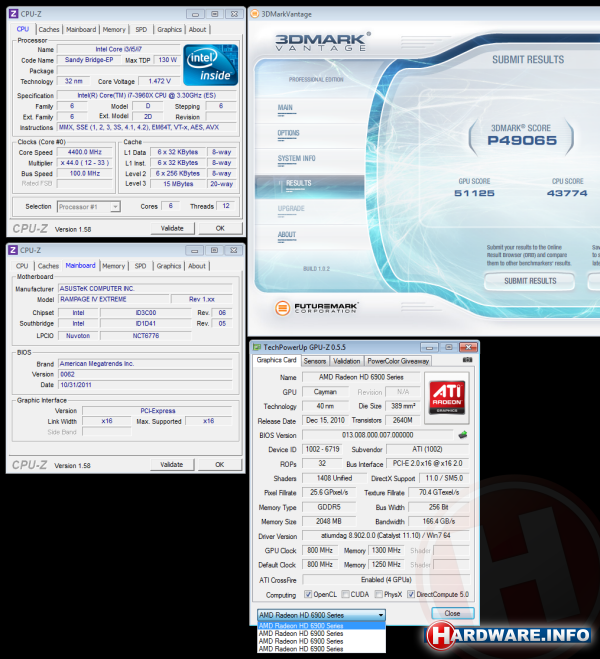
Task: Click the Close button in GPU-Z
Action: pyautogui.click(x=453, y=613)
